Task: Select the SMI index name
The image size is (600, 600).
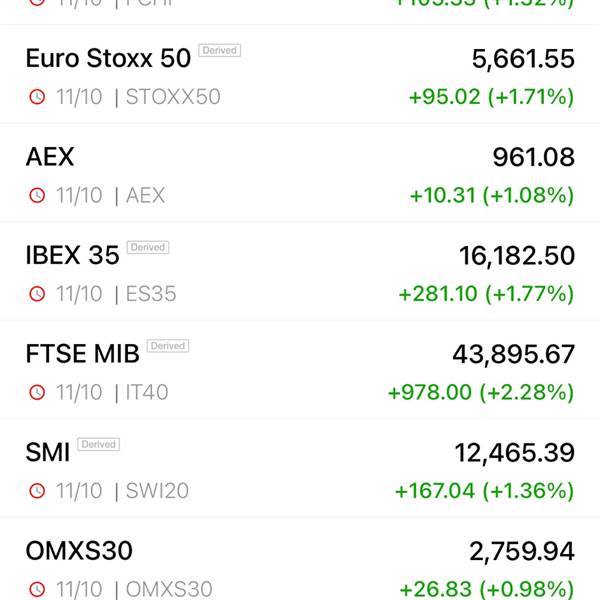Action: pyautogui.click(x=48, y=452)
